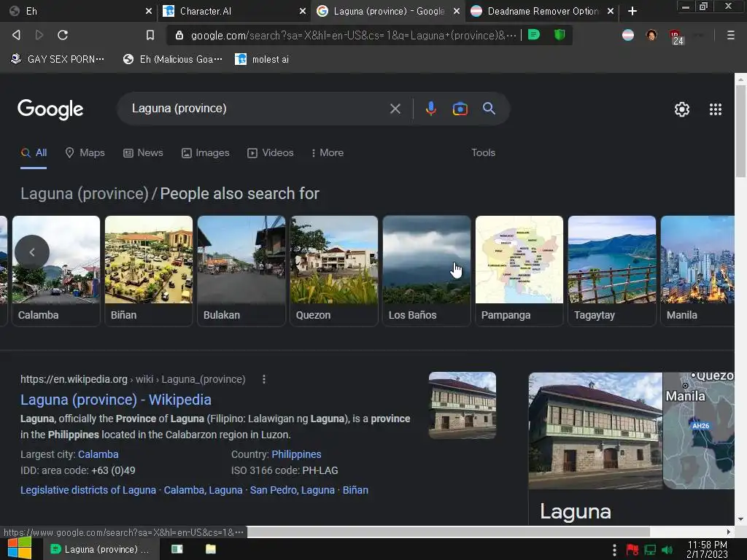Open Google quick settings gear
The image size is (747, 560).
pyautogui.click(x=682, y=109)
